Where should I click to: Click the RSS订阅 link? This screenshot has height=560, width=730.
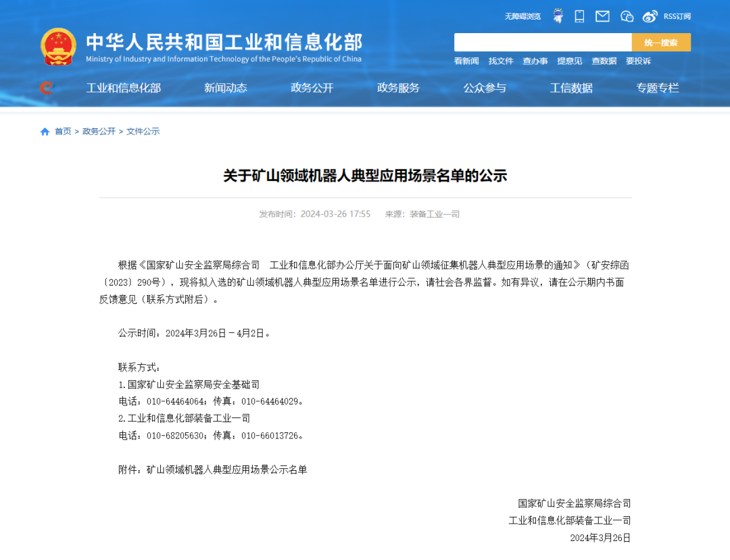tap(677, 16)
